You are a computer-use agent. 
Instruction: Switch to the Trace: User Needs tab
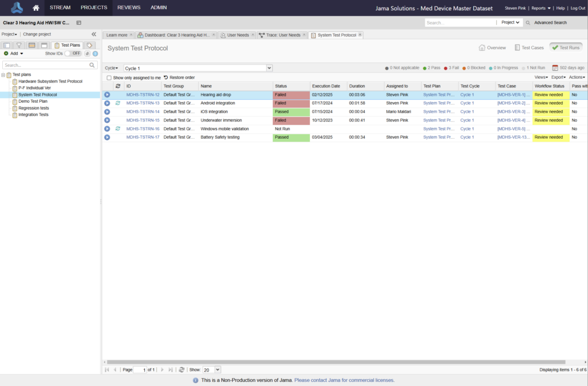point(281,35)
